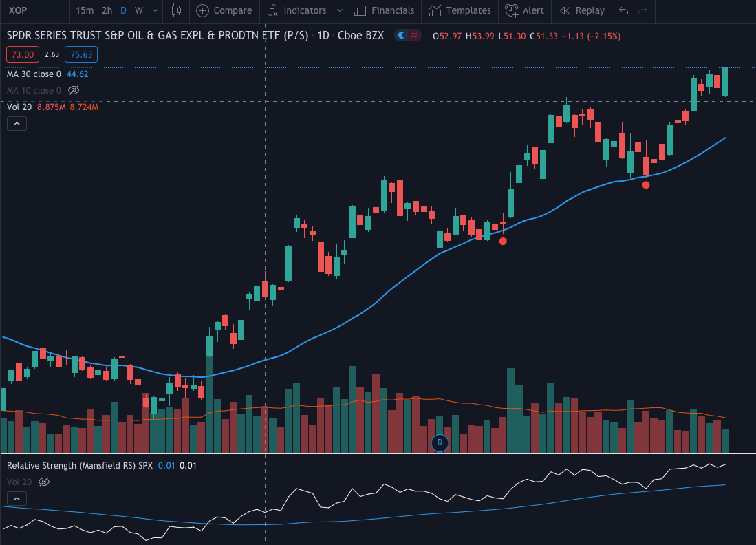Screen dimensions: 756x545
Task: Expand the Indicators favorites dropdown arrow
Action: point(340,10)
